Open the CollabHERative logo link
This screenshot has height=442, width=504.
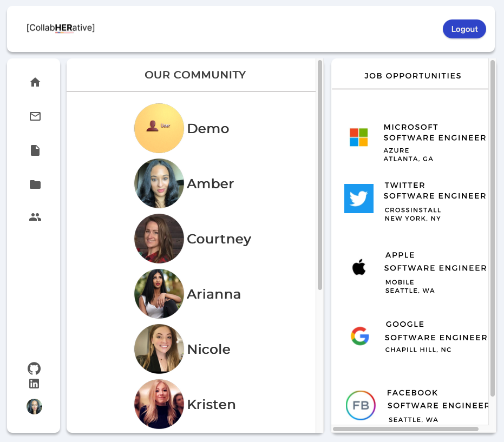click(x=61, y=27)
